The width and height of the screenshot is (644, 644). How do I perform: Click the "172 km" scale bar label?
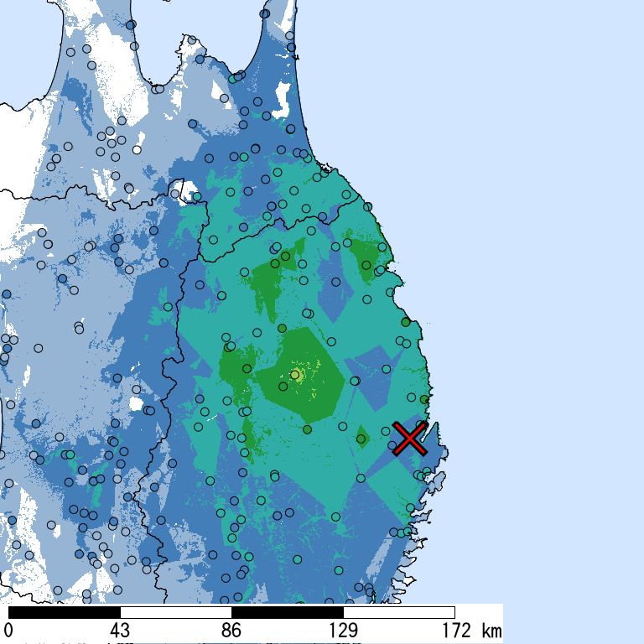(470, 631)
